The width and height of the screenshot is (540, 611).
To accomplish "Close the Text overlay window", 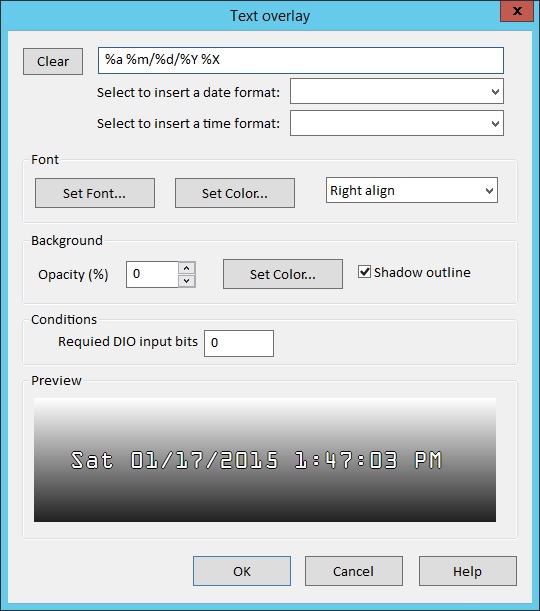I will tap(517, 11).
